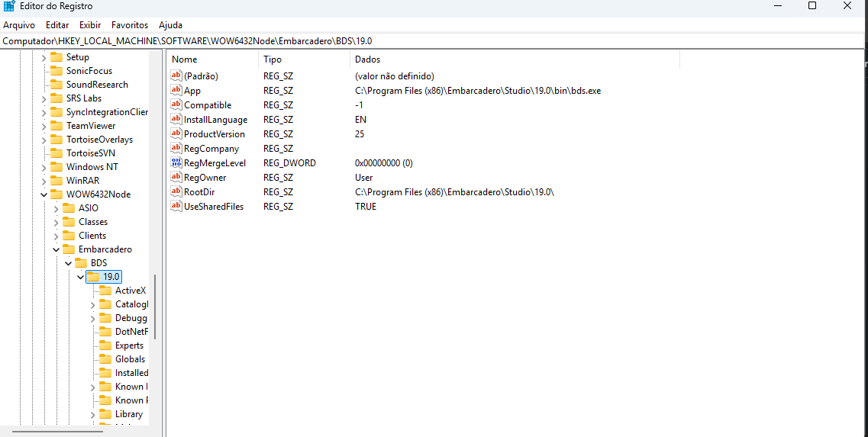Select the Installed subkey under 19.0
868x437 pixels.
click(132, 373)
